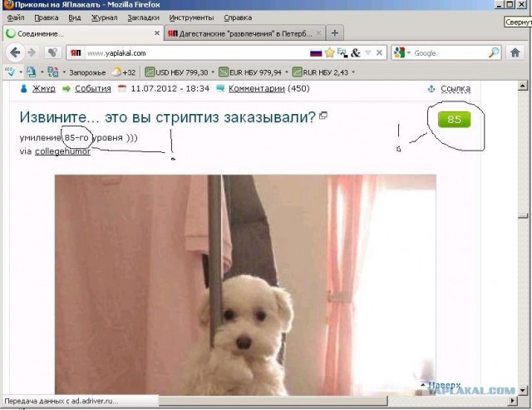Click the Ссылка anchor link

tap(455, 89)
